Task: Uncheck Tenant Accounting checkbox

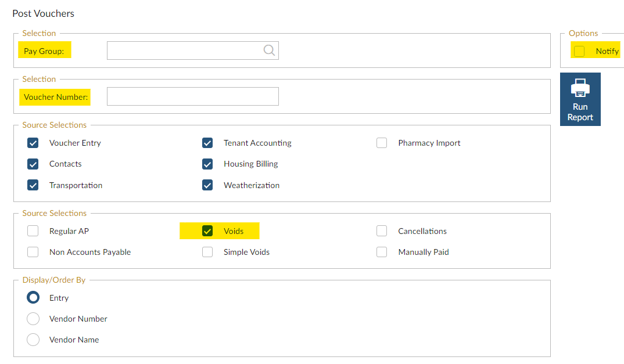Action: [x=207, y=143]
